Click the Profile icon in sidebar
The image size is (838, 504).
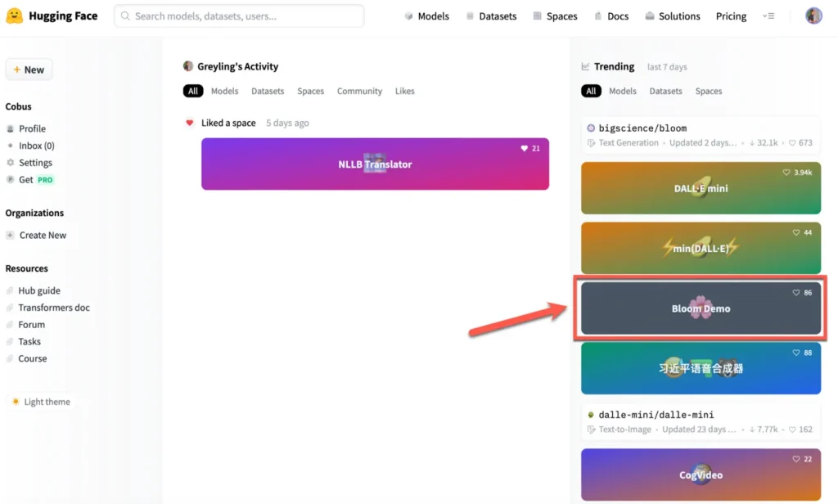[x=10, y=128]
